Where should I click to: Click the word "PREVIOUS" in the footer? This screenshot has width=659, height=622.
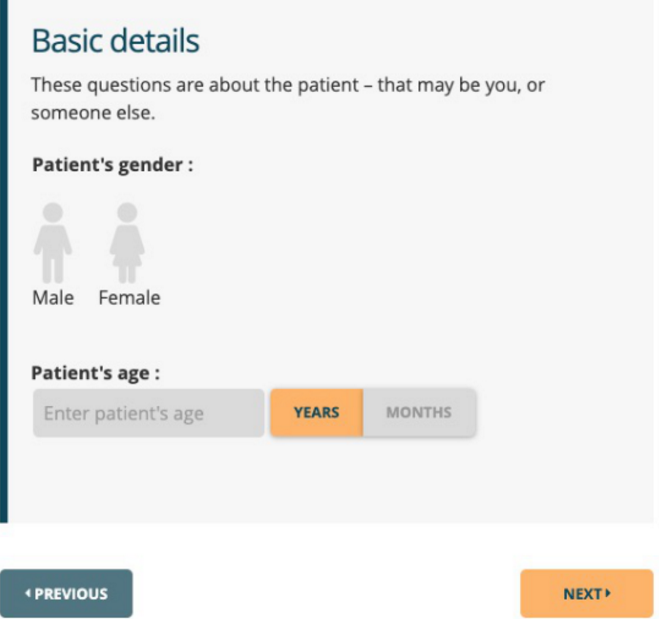point(71,594)
